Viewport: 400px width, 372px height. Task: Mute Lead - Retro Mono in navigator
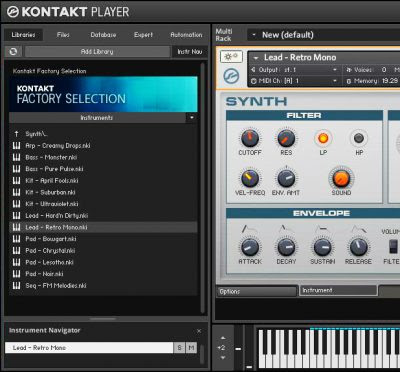(191, 348)
